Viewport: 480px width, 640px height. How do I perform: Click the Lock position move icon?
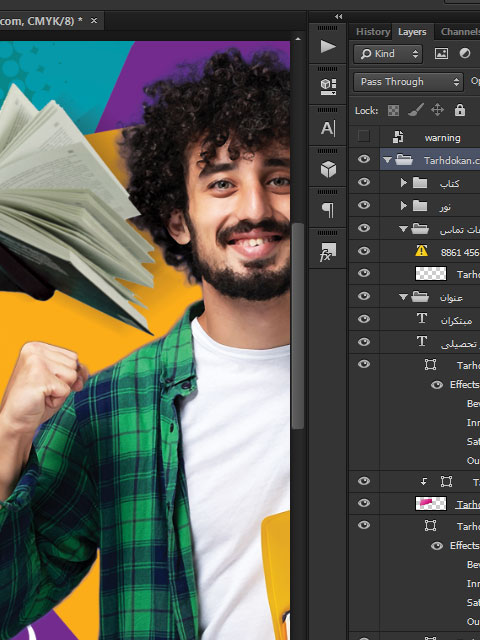[437, 110]
